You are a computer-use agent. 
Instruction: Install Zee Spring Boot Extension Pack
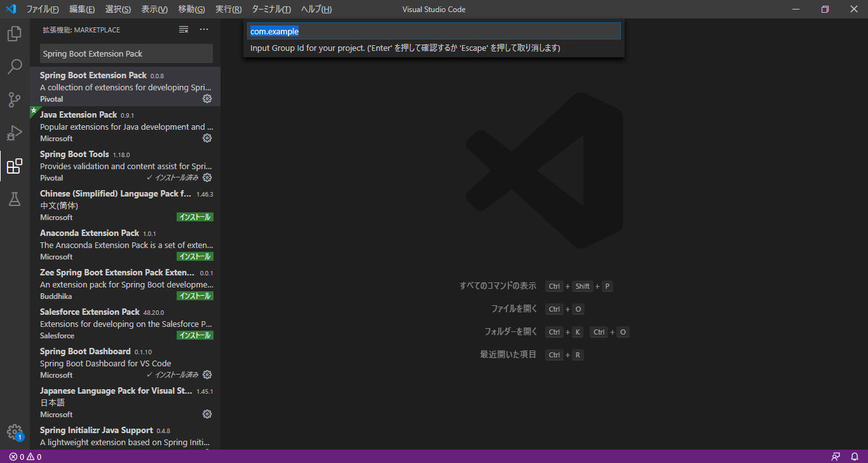tap(195, 296)
